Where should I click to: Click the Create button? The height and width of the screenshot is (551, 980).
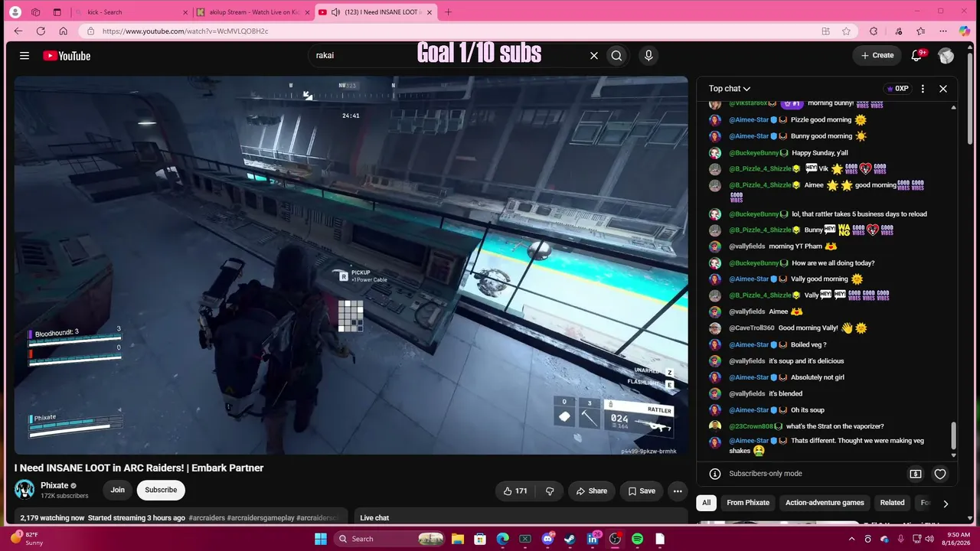coord(877,55)
